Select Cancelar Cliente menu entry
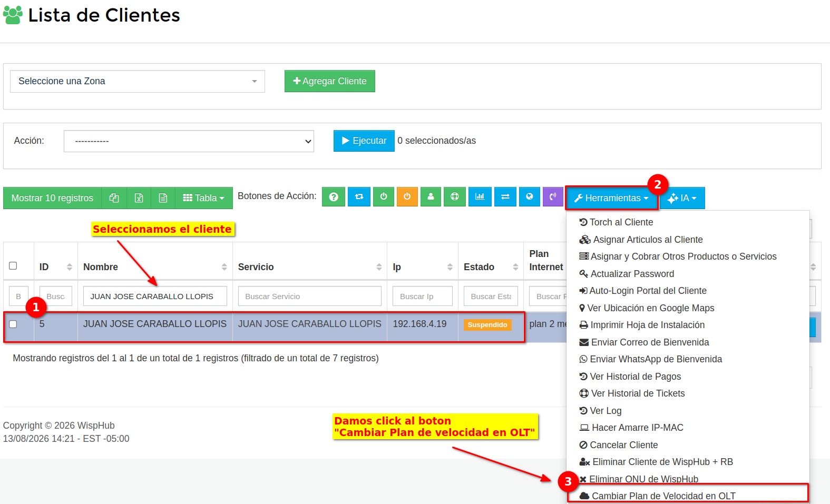 click(x=619, y=445)
